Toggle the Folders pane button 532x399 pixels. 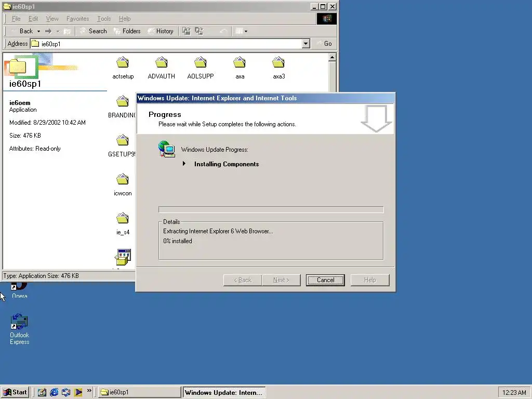127,31
